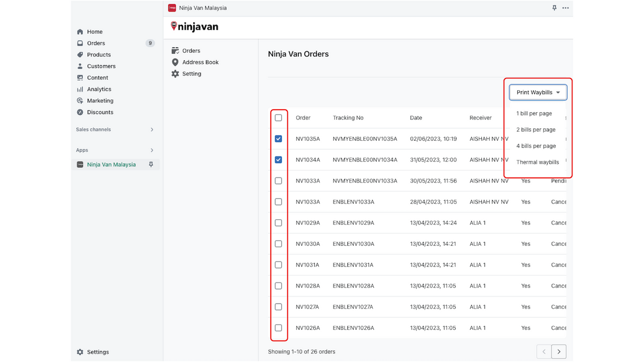The image size is (644, 362).
Task: Click the ninjavan logo
Action: pos(194,26)
